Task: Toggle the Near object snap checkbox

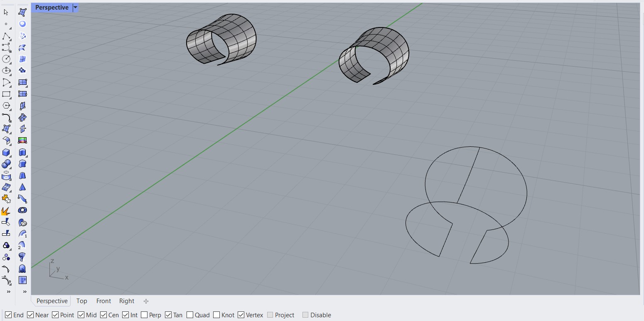Action: point(30,315)
